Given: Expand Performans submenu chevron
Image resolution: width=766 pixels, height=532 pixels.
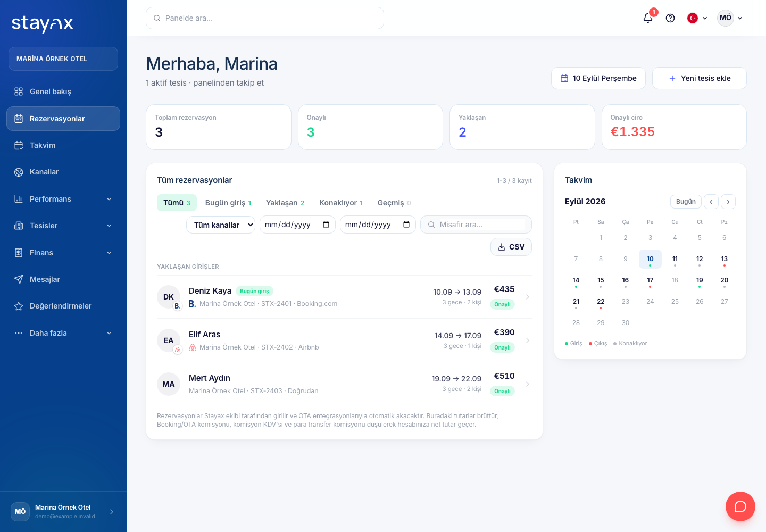Looking at the screenshot, I should [x=109, y=199].
